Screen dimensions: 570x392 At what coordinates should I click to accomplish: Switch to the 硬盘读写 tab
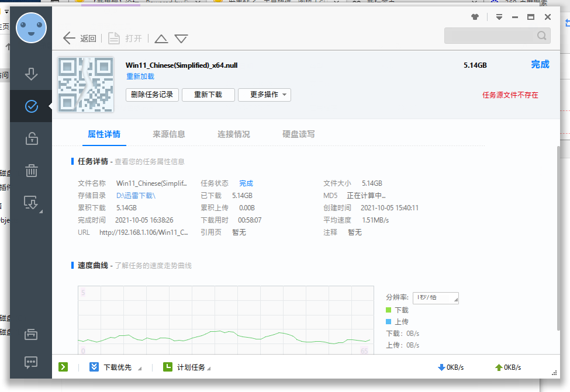[x=299, y=133]
